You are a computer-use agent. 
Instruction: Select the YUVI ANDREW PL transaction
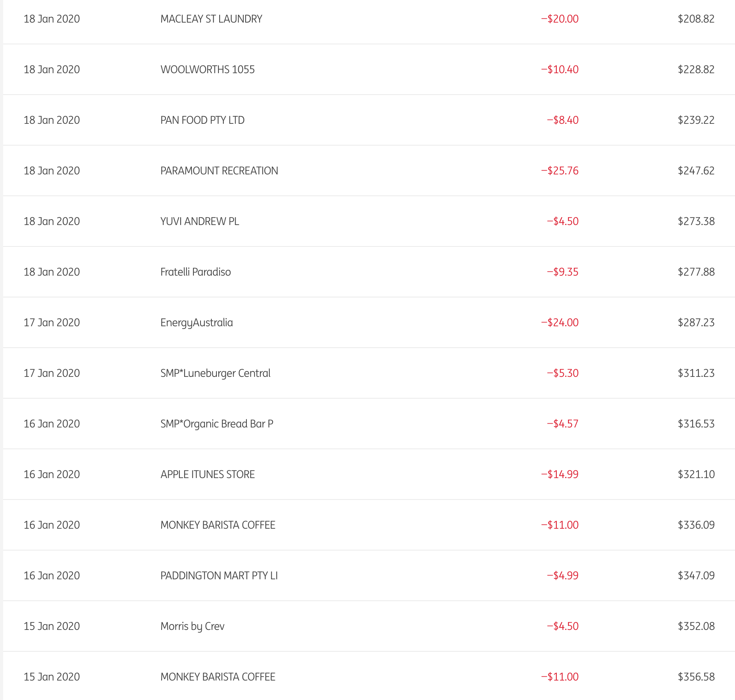tap(200, 221)
